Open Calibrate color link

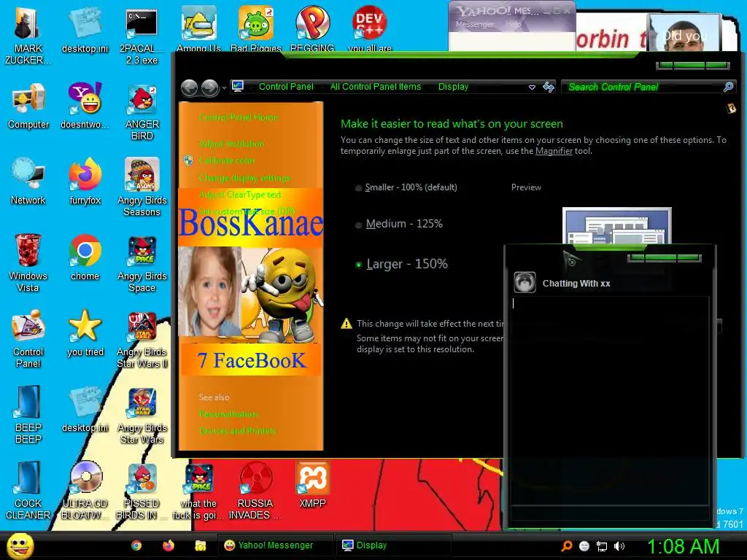227,160
